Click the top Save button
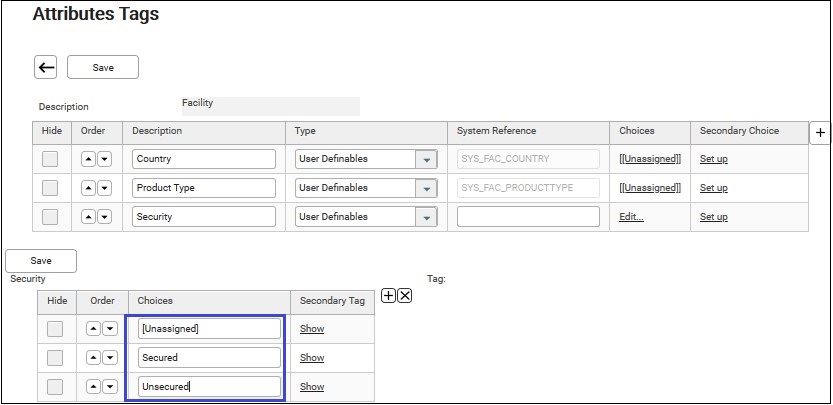 [x=103, y=68]
